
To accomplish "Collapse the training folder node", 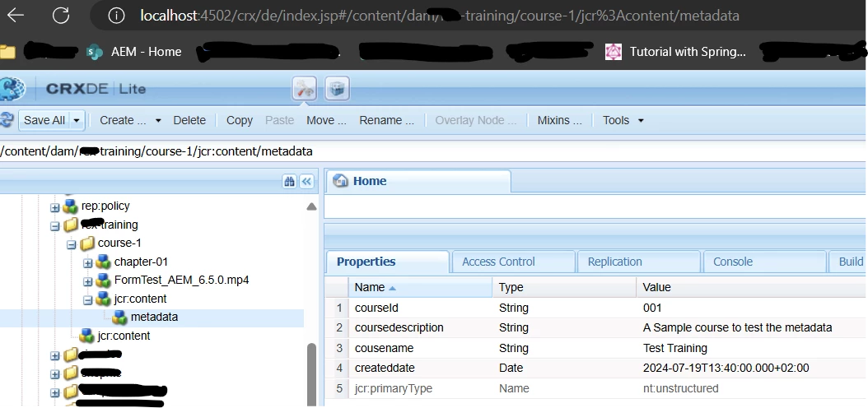I will click(x=55, y=226).
